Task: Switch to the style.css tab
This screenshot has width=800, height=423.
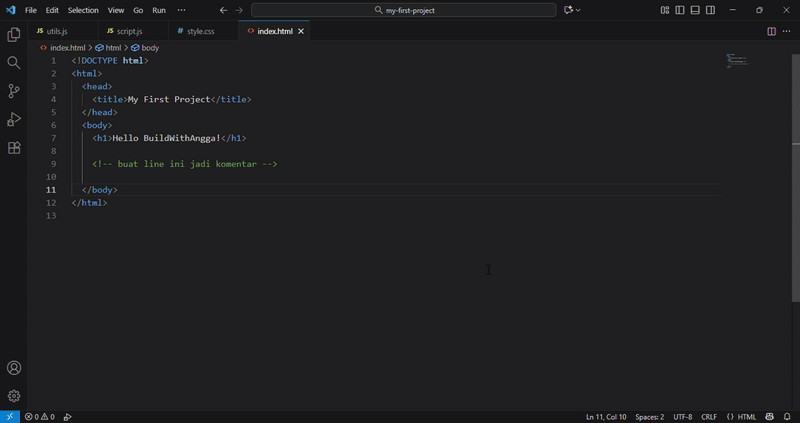Action: point(203,31)
